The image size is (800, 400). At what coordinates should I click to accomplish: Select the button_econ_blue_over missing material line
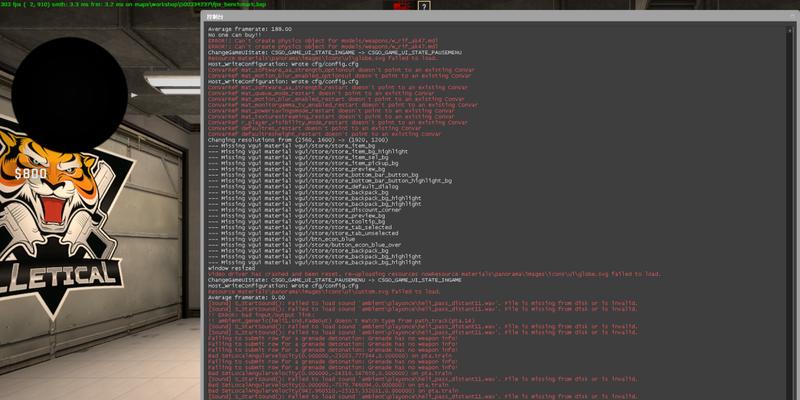[x=305, y=245]
